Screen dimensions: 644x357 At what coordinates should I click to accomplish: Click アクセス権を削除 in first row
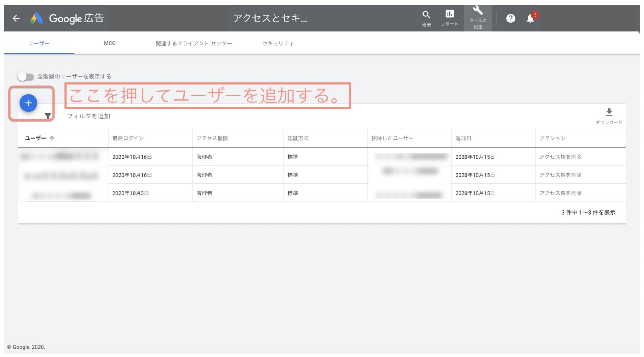(x=560, y=157)
